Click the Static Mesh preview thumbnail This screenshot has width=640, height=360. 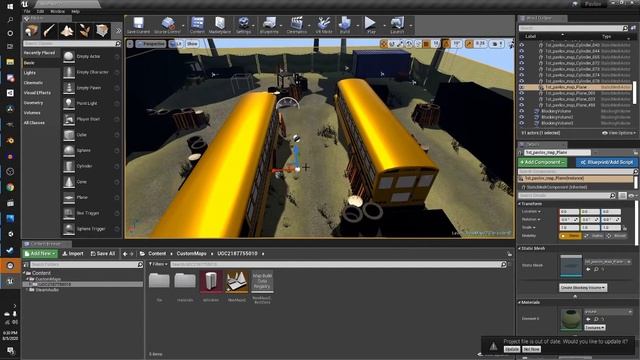[x=571, y=265]
